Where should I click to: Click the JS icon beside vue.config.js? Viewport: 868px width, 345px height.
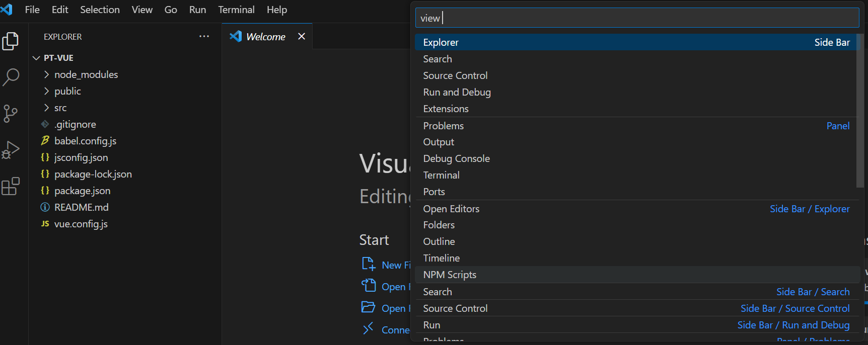45,224
